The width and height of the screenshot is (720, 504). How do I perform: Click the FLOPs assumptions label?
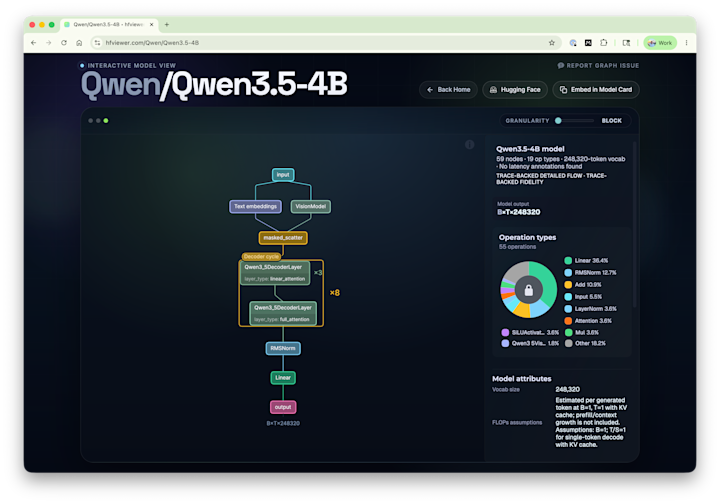pos(517,422)
